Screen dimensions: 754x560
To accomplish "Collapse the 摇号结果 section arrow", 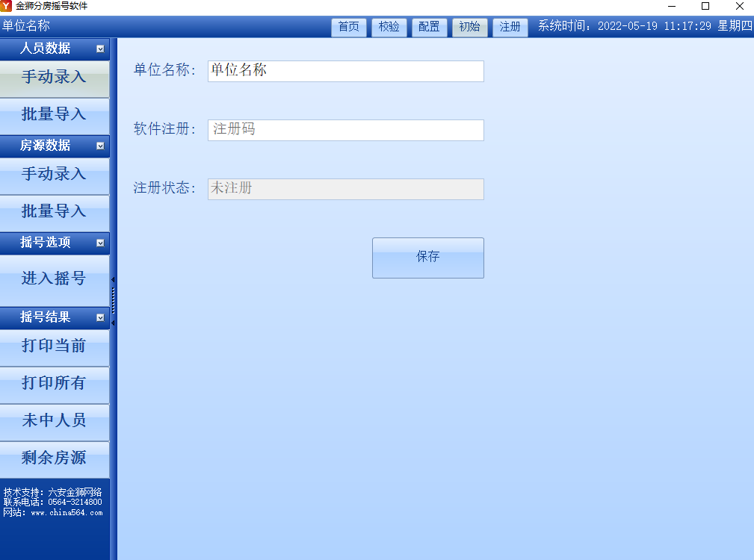I will click(x=100, y=317).
